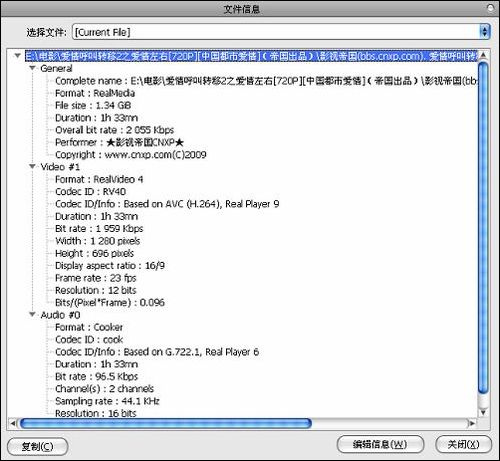Click the vertical scrollbar down arrow
This screenshot has width=500, height=461.
tap(483, 413)
